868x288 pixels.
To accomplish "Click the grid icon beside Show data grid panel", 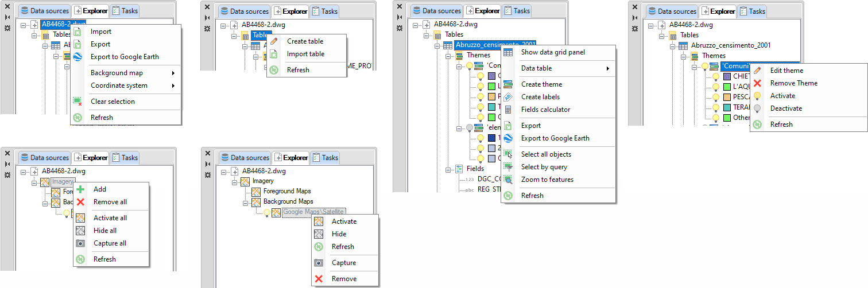I will [x=508, y=52].
